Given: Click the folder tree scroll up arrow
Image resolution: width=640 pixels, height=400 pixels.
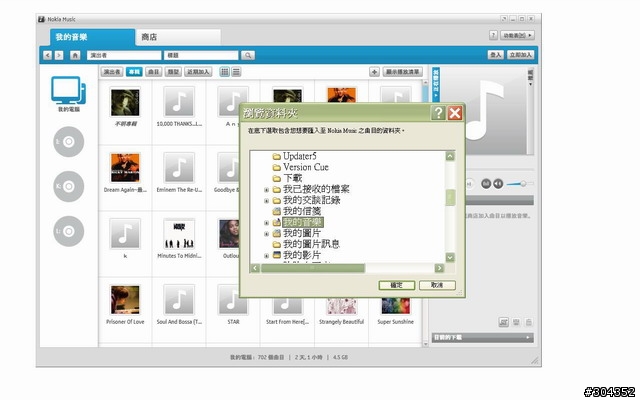Looking at the screenshot, I should pyautogui.click(x=450, y=156).
